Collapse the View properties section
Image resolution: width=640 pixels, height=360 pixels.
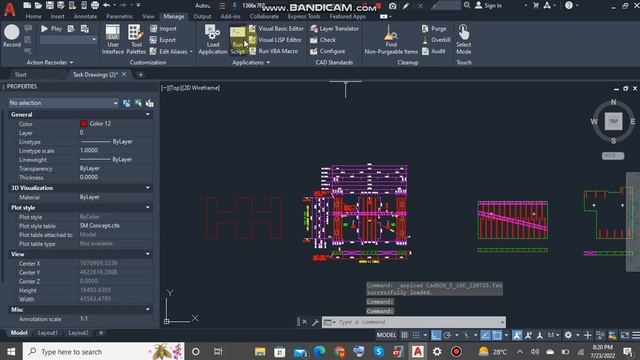[148, 254]
